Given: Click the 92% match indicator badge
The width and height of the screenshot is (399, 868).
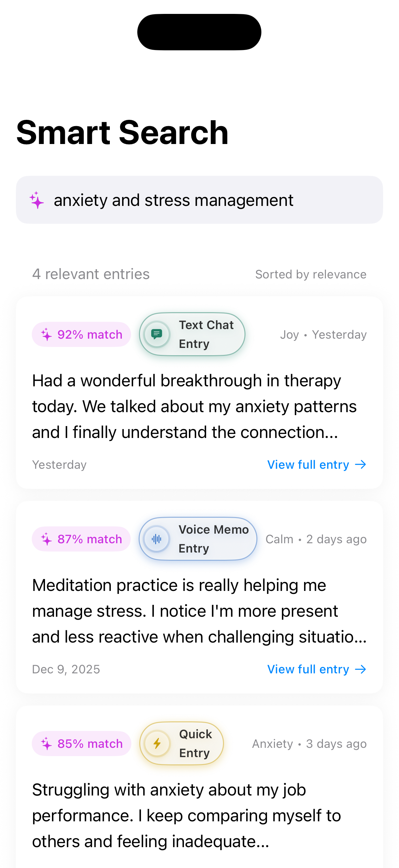Looking at the screenshot, I should [x=81, y=334].
